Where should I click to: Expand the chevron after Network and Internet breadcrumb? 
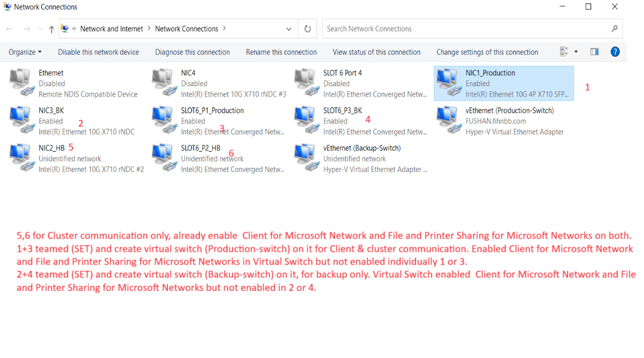149,28
